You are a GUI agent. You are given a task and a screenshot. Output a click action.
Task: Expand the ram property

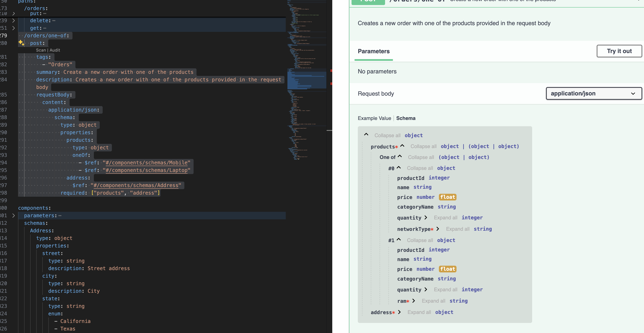(414, 300)
